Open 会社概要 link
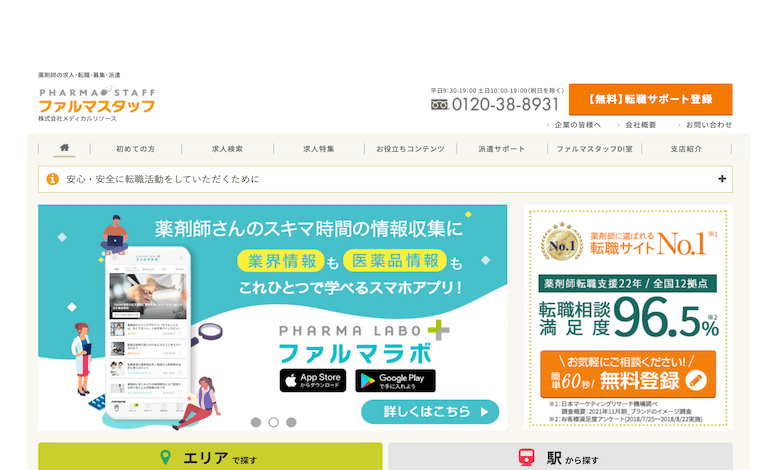The width and height of the screenshot is (780, 470). [640, 125]
